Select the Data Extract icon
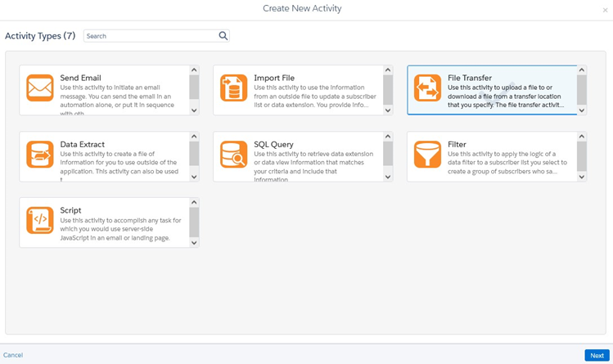Screen dimensions: 613x364 point(40,154)
